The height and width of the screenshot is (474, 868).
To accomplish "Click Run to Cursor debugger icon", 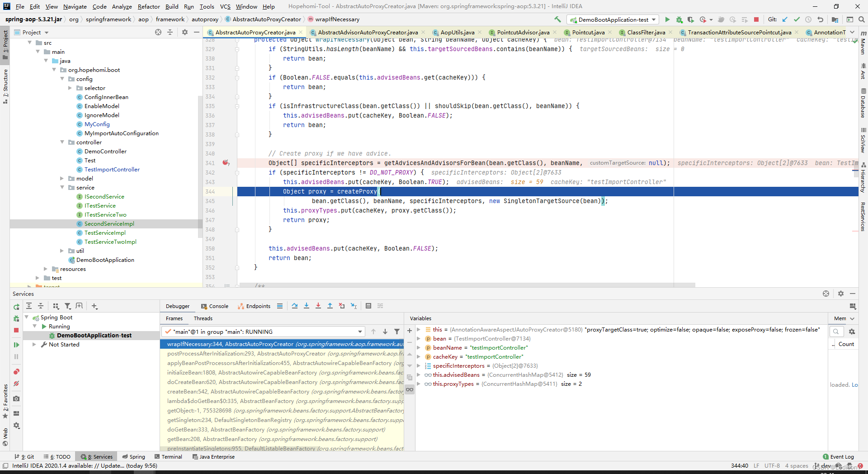I will (354, 306).
